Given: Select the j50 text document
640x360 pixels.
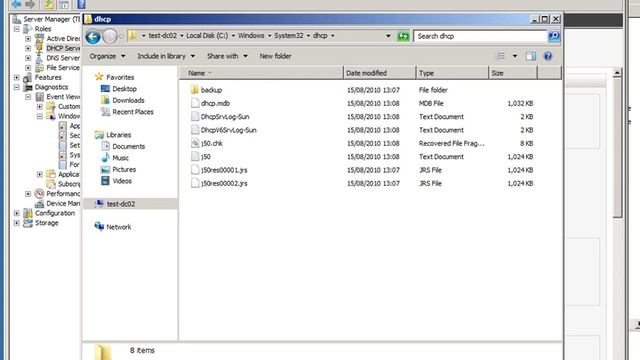Looking at the screenshot, I should tap(206, 156).
